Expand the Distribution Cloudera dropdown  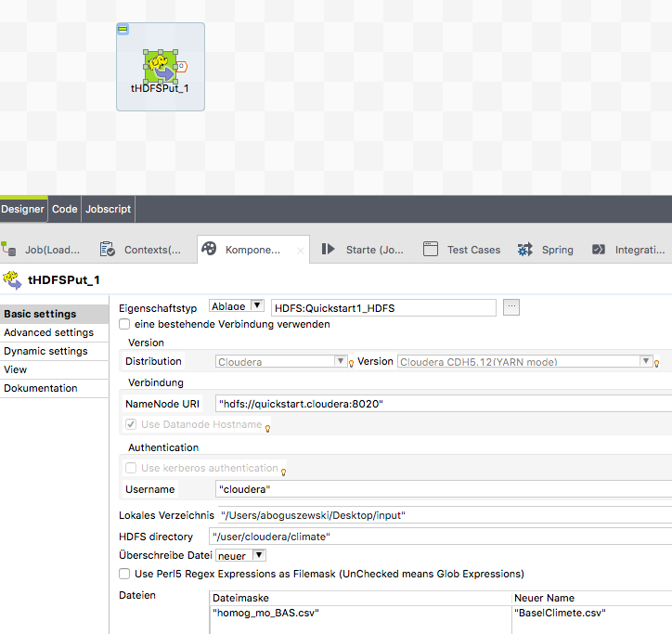(x=339, y=361)
